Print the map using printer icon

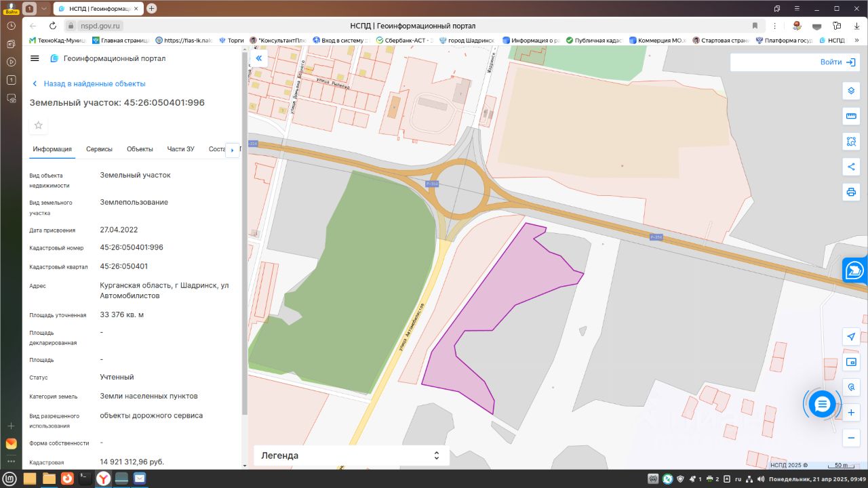click(851, 192)
